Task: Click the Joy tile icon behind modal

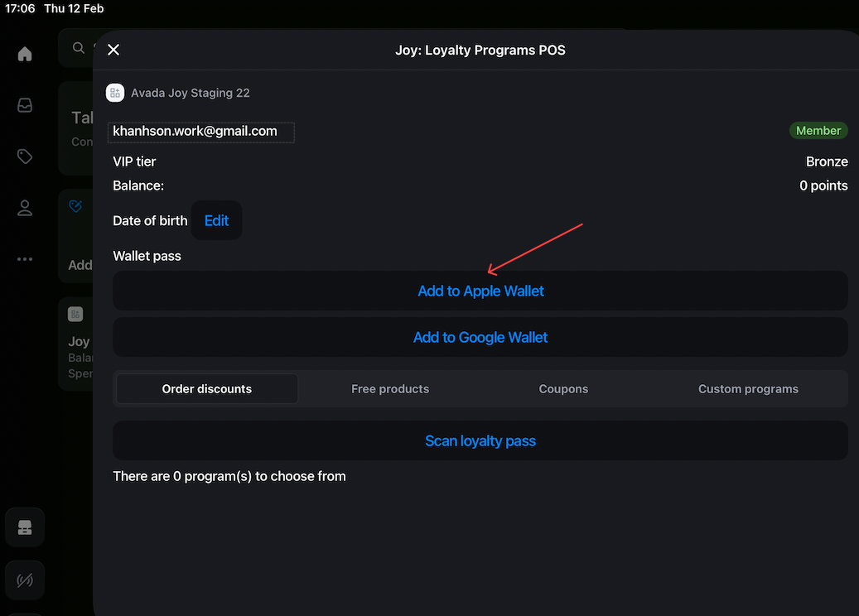Action: pos(76,314)
